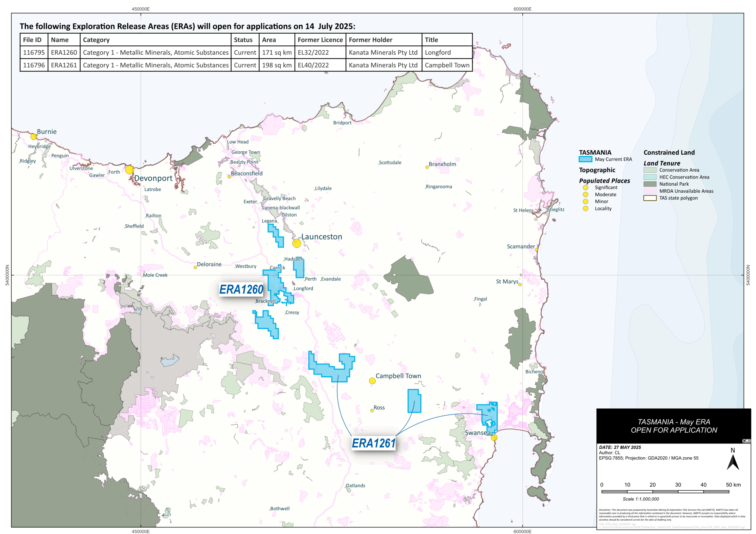
Task: Click the May Current ERA legend swatch
Action: (585, 159)
